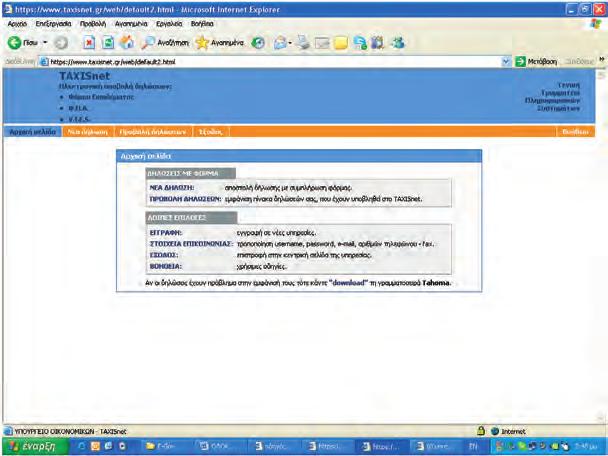Click the ΕΞΟΔΟΣ link in page body
608x456 pixels.
(164, 255)
